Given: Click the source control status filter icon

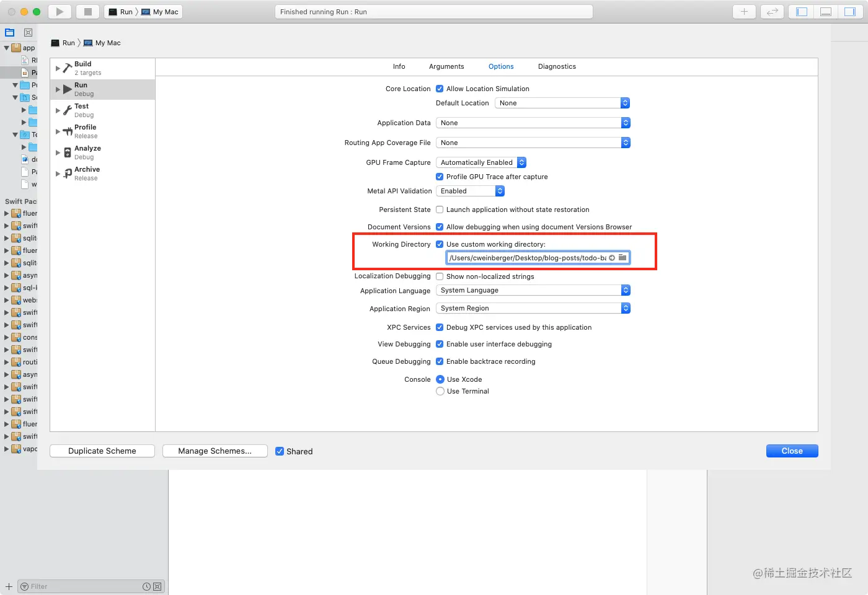Looking at the screenshot, I should point(157,586).
